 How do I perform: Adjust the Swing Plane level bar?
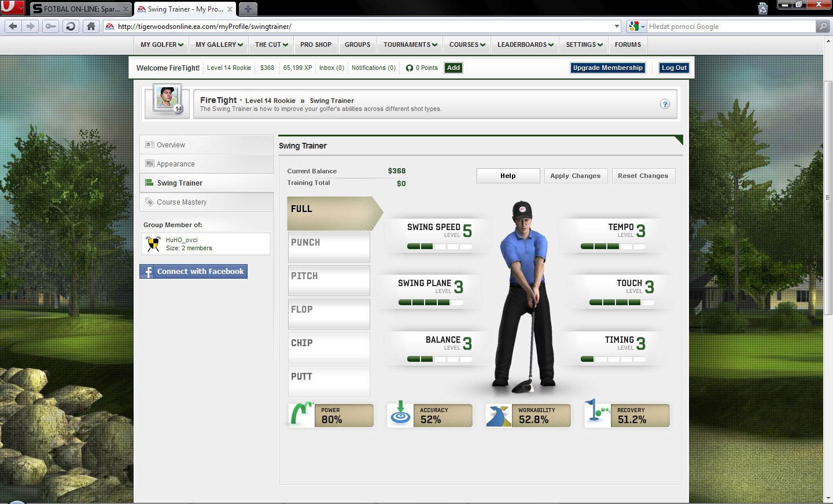point(431,302)
